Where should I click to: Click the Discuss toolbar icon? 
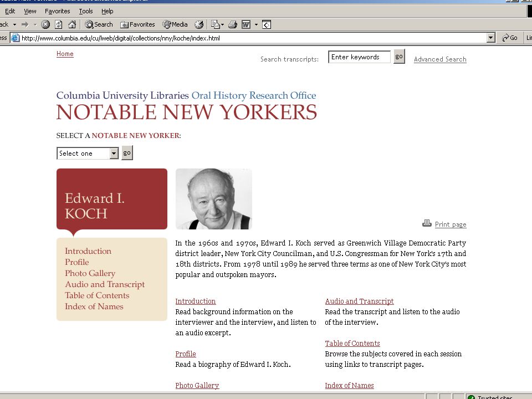(x=267, y=24)
